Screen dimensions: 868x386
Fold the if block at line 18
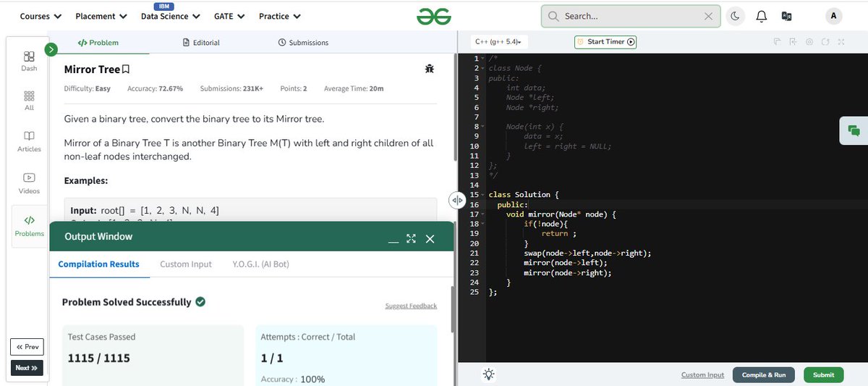click(x=482, y=225)
